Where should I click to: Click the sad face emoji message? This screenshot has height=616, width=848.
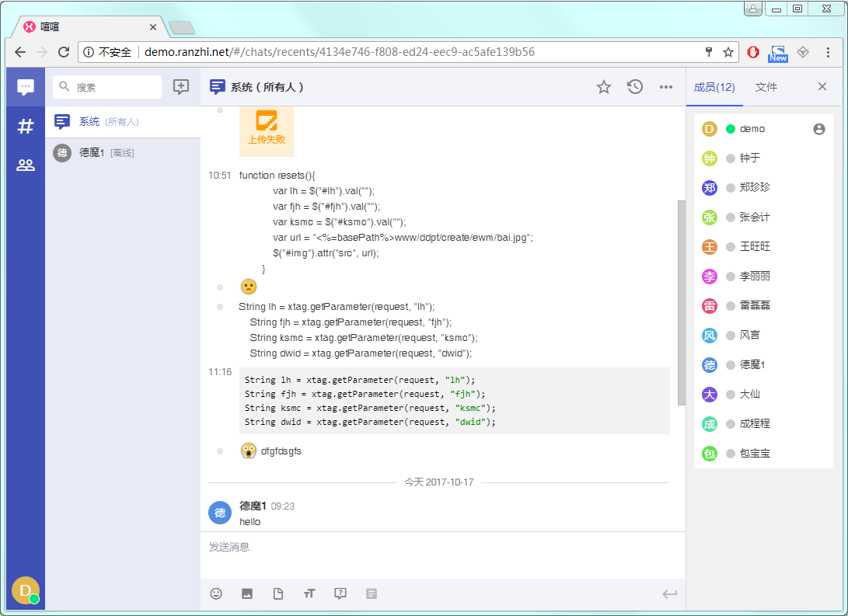pyautogui.click(x=248, y=287)
